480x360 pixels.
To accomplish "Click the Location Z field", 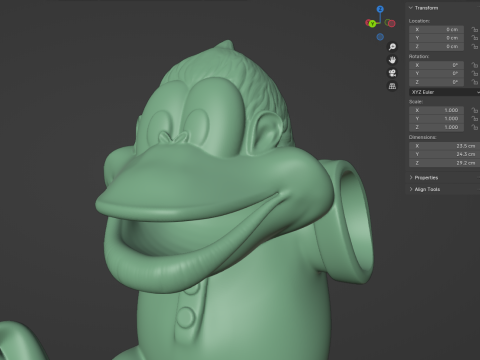I will (436, 47).
